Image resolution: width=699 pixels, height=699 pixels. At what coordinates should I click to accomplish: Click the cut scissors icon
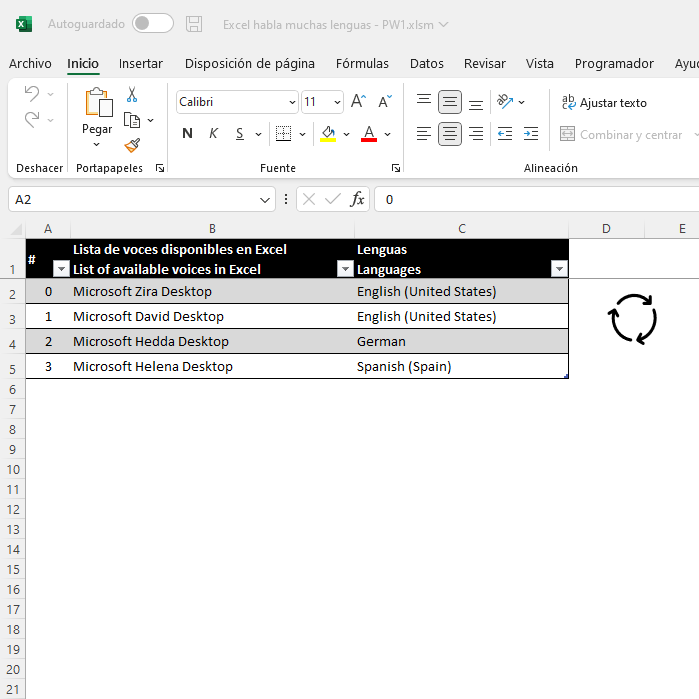pyautogui.click(x=132, y=95)
